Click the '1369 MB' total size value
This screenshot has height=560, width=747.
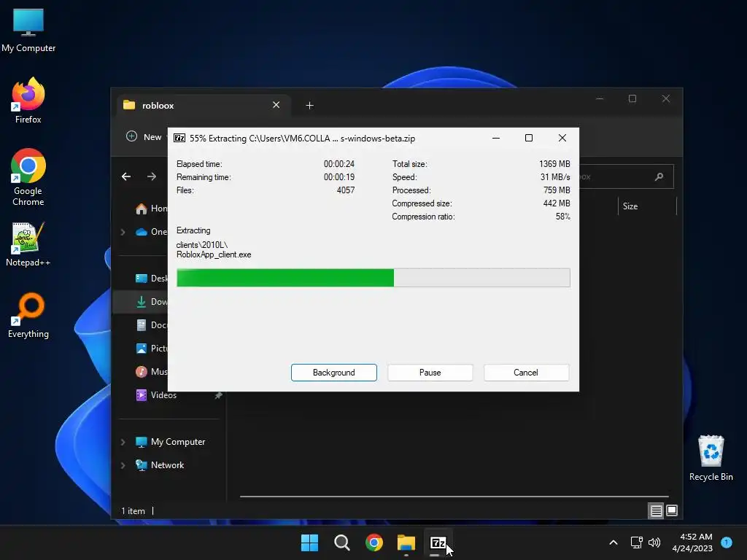(554, 164)
